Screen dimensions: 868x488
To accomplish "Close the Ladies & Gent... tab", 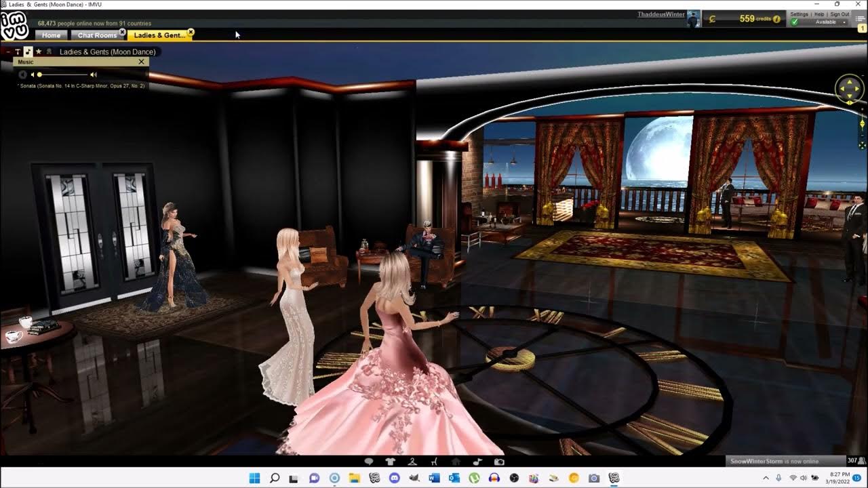I will (191, 32).
